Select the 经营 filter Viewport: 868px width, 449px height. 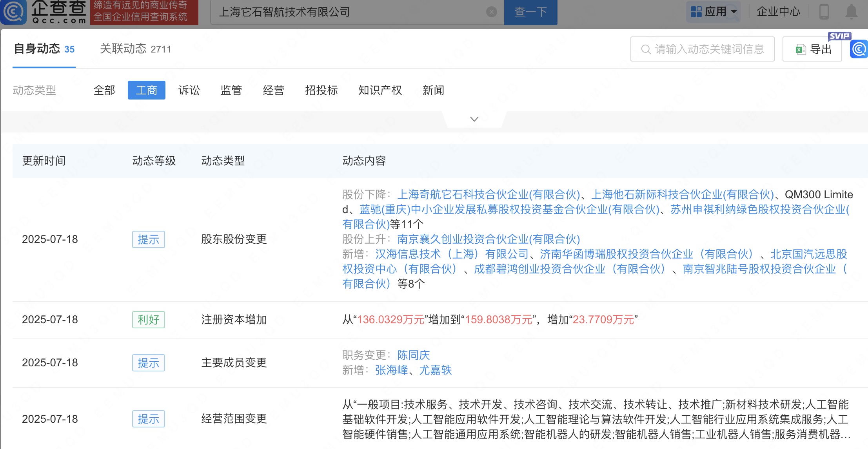click(274, 91)
